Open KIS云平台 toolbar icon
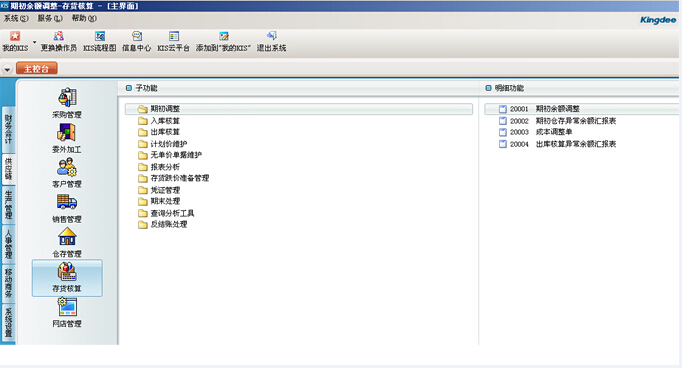This screenshot has width=682, height=368. tap(174, 36)
